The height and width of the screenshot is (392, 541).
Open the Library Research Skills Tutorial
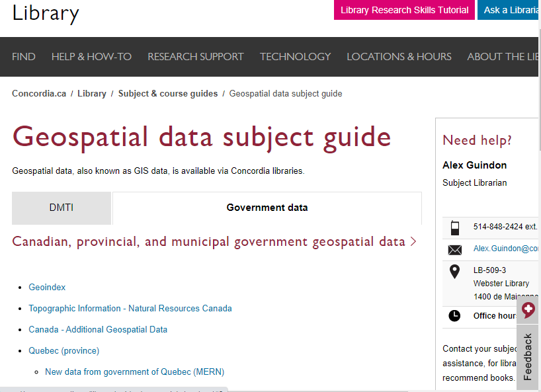[404, 10]
